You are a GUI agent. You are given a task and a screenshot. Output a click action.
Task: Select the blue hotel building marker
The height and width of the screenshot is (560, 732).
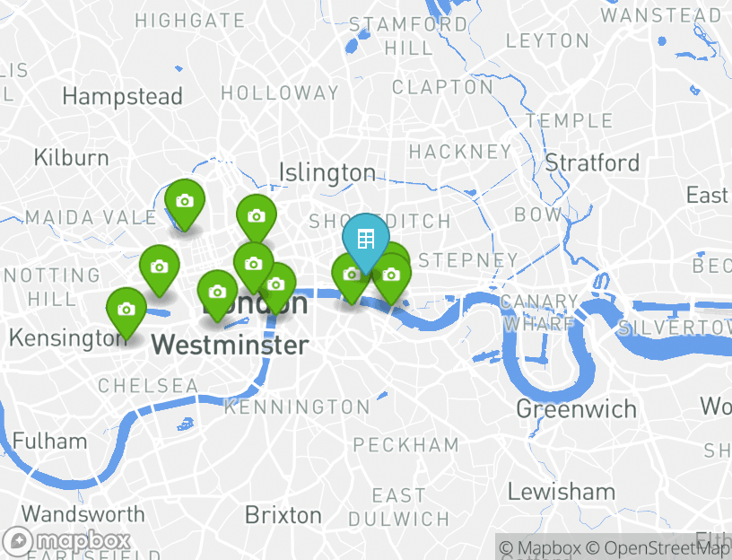tap(365, 239)
